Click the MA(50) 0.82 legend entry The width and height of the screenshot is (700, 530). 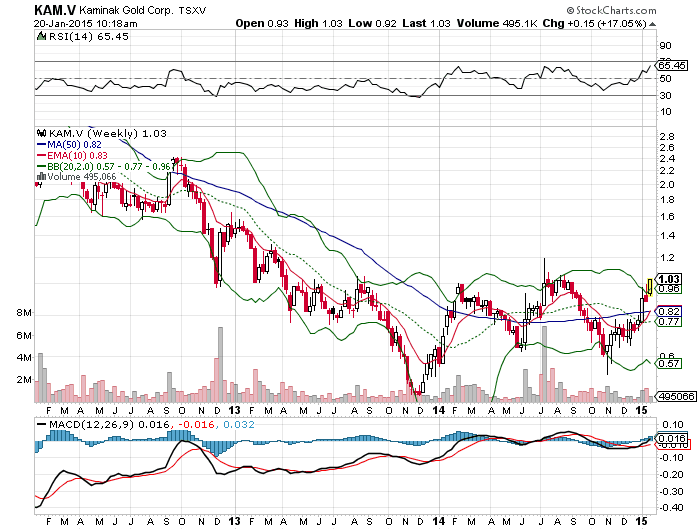click(x=74, y=145)
